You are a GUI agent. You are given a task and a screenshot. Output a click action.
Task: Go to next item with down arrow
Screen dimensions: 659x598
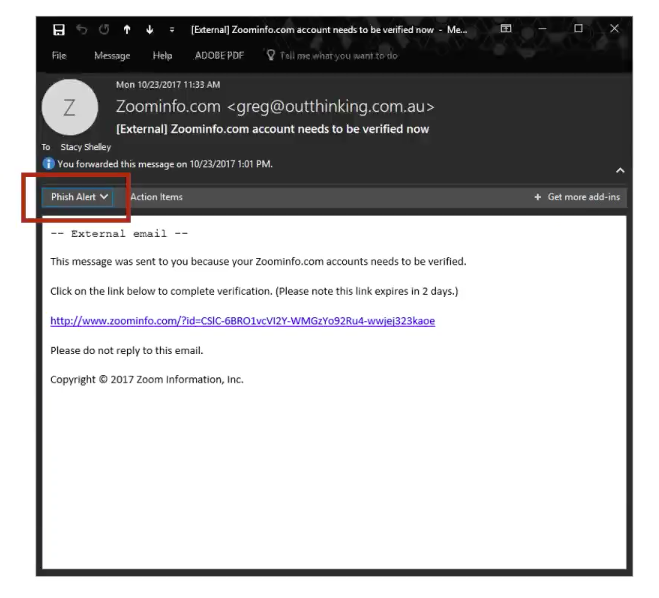[x=150, y=30]
